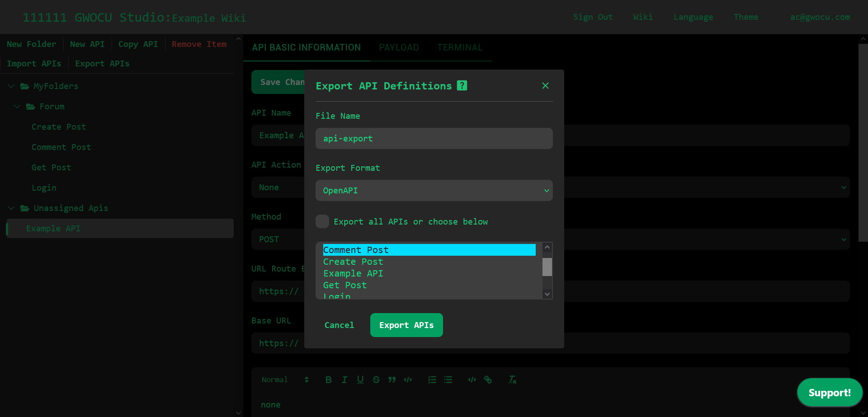Select Get Post in sidebar tree
This screenshot has height=417, width=868.
[x=52, y=168]
